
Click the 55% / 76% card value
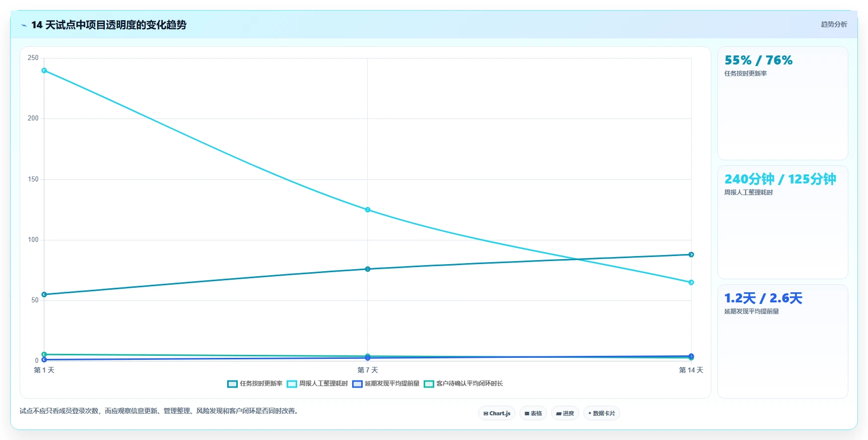(758, 60)
